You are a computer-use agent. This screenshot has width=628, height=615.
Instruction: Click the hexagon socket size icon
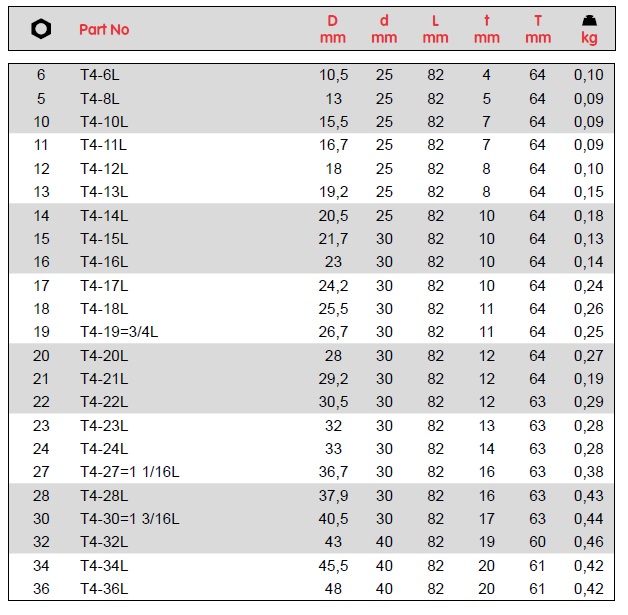tap(41, 29)
